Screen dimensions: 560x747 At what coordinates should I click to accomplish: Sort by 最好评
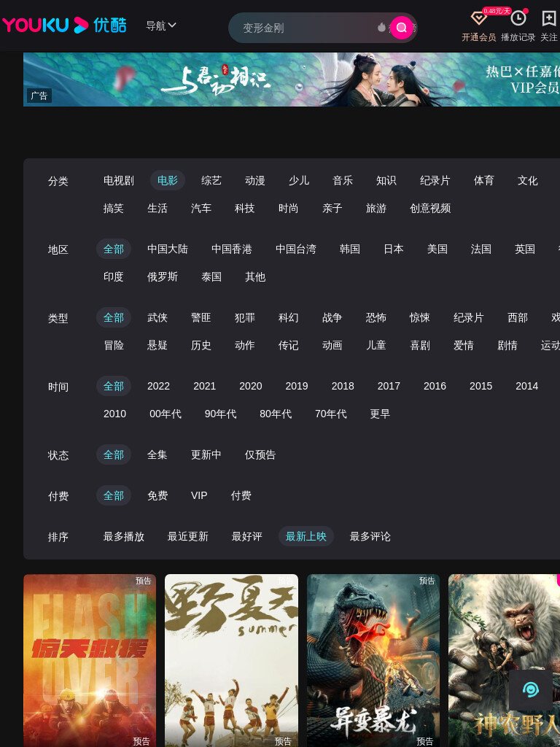click(247, 537)
